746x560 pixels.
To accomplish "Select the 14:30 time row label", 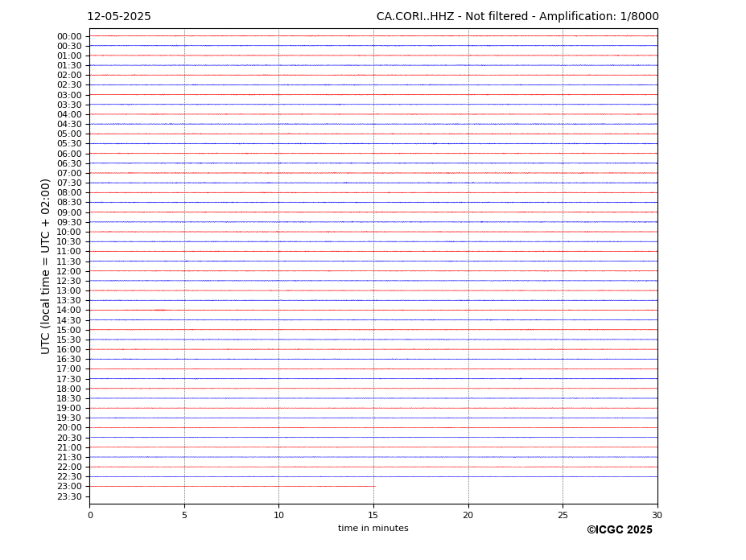I will [x=69, y=321].
